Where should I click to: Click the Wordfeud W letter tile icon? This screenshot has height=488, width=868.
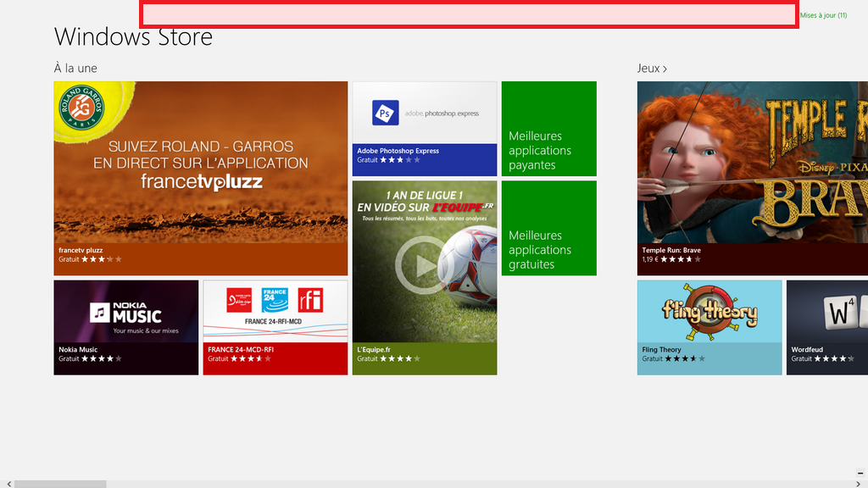click(x=839, y=312)
